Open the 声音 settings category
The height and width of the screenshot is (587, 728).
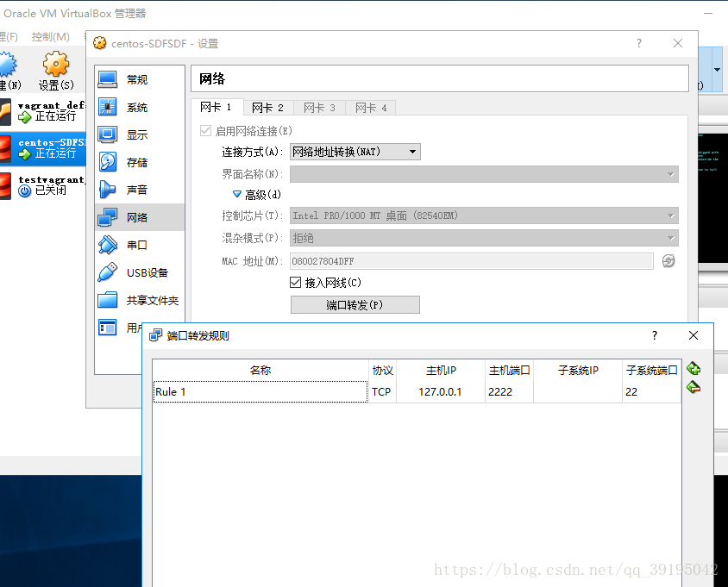139,190
